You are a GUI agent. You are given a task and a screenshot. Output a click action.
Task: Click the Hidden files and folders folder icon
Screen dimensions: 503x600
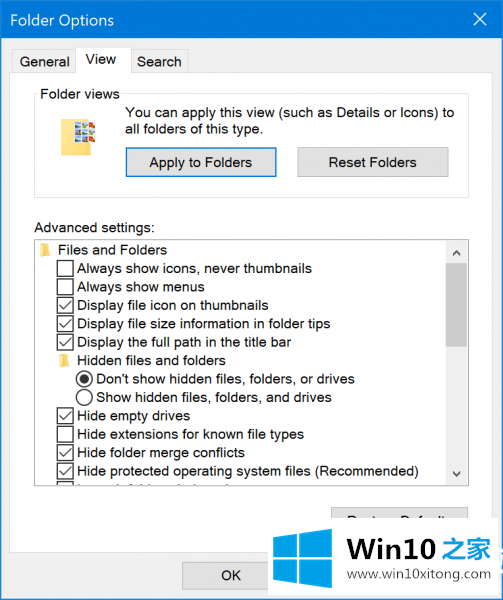click(64, 361)
